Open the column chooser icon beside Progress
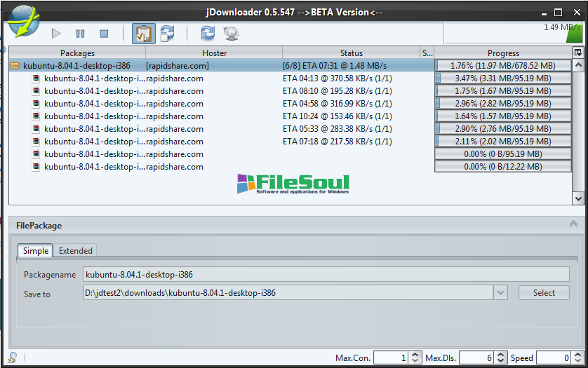Viewport: 588px width, 368px height. [578, 53]
